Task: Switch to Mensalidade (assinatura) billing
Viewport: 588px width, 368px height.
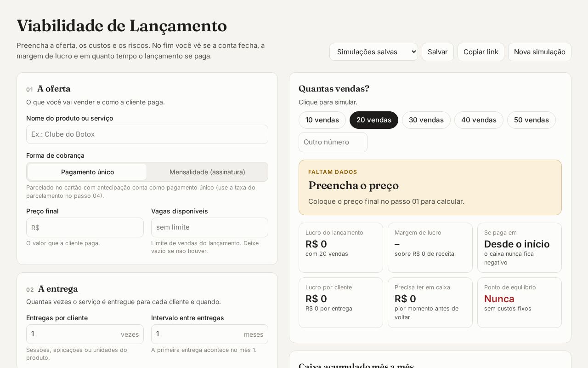Action: point(207,172)
